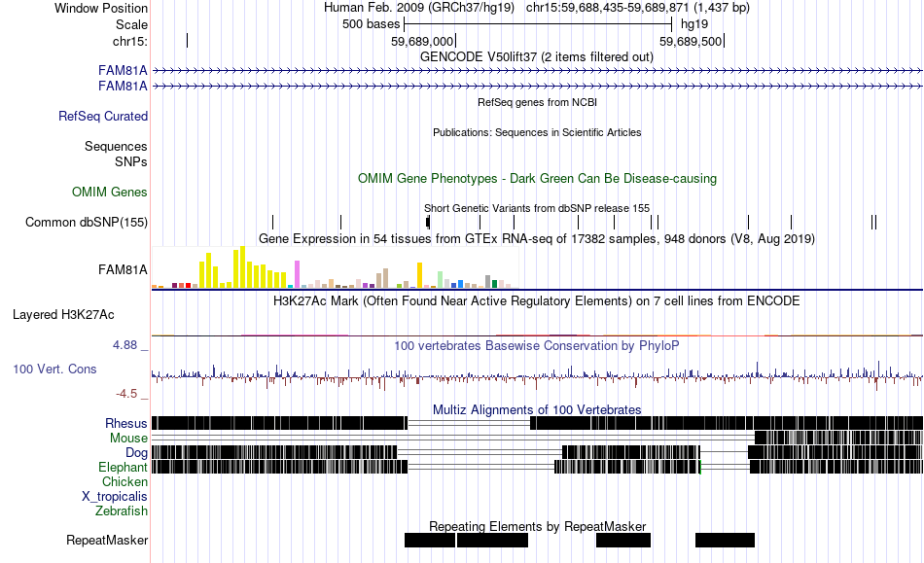924x563 pixels.
Task: Click the 500 bases scale bar
Action: click(538, 24)
